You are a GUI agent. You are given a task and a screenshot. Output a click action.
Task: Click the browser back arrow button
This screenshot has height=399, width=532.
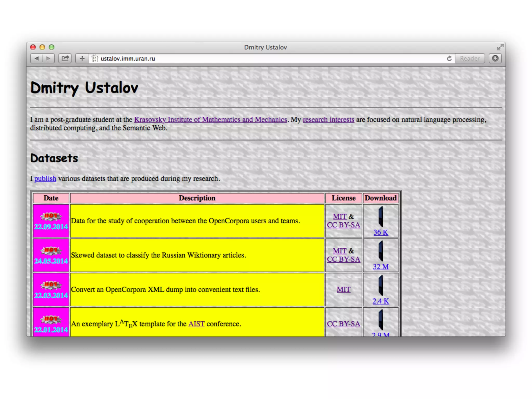pos(37,58)
